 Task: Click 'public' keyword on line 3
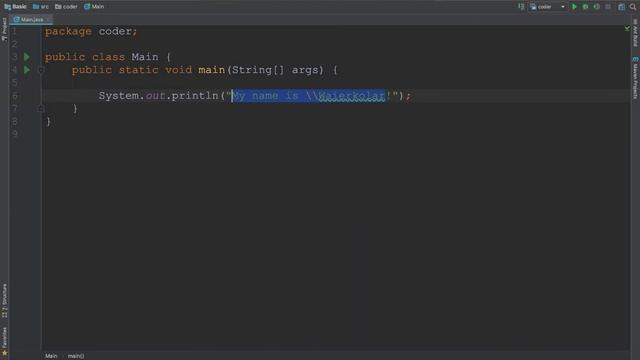[65, 57]
